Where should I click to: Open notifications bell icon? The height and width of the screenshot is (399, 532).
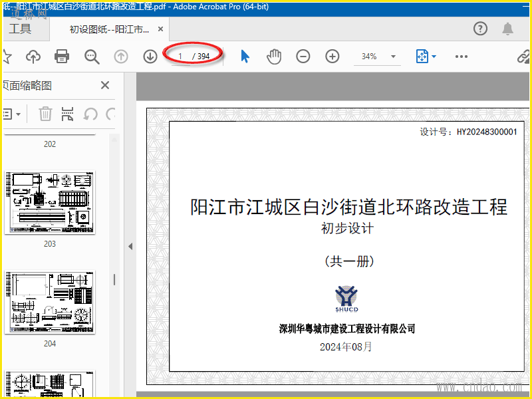(x=507, y=29)
